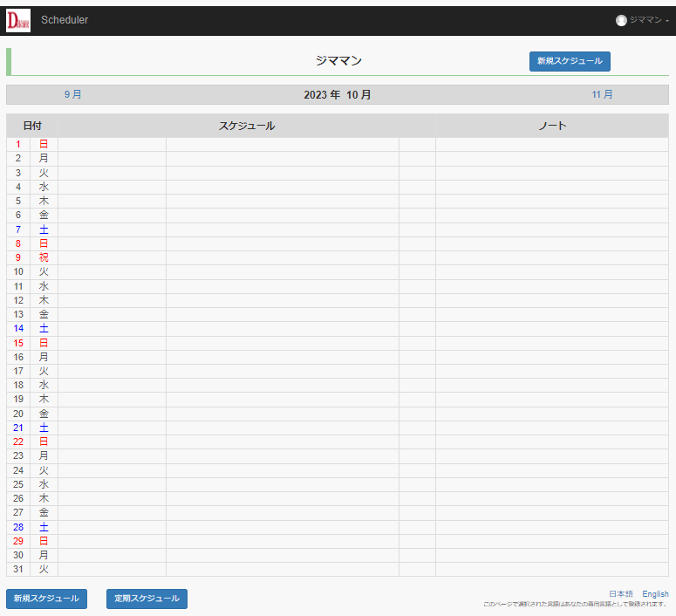The image size is (676, 616).
Task: Click the 日付 column header
Action: (x=32, y=126)
